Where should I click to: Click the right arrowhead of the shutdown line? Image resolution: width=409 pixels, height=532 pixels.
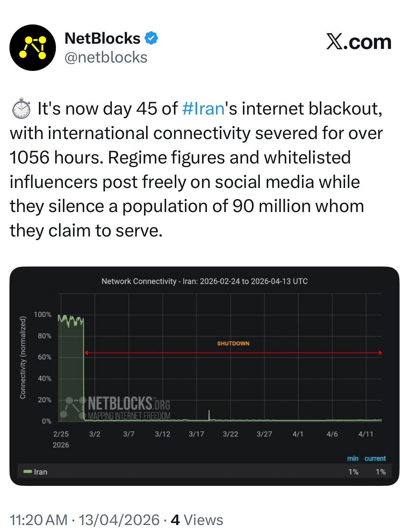pyautogui.click(x=380, y=353)
